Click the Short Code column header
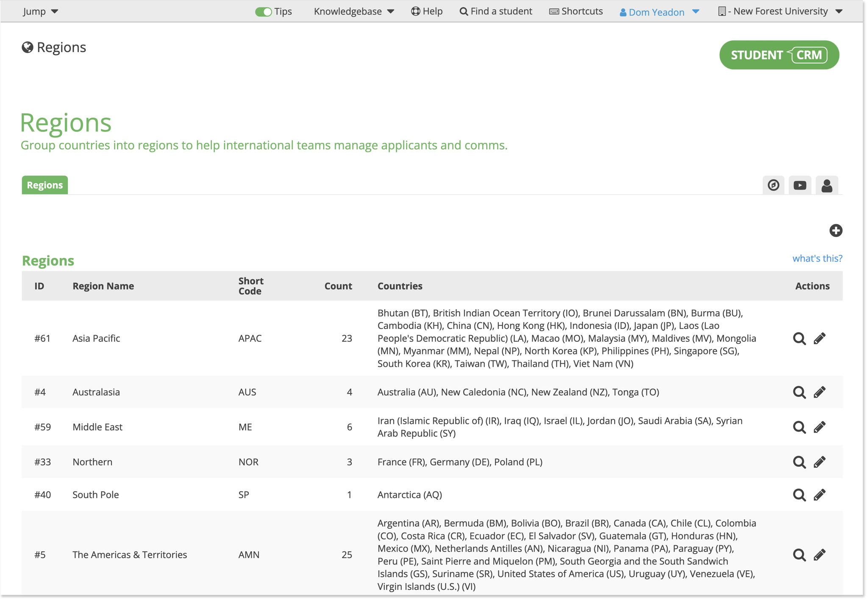 (250, 286)
